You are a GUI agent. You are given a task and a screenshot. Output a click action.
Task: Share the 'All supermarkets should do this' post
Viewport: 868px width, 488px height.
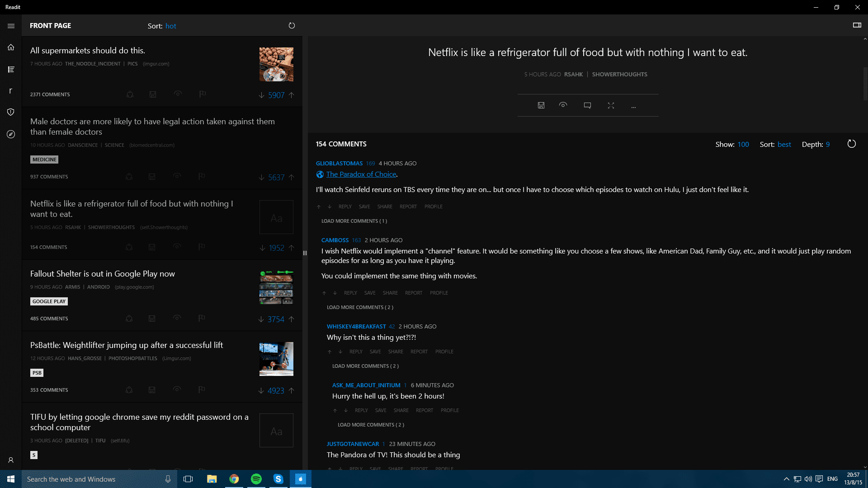[x=130, y=94]
